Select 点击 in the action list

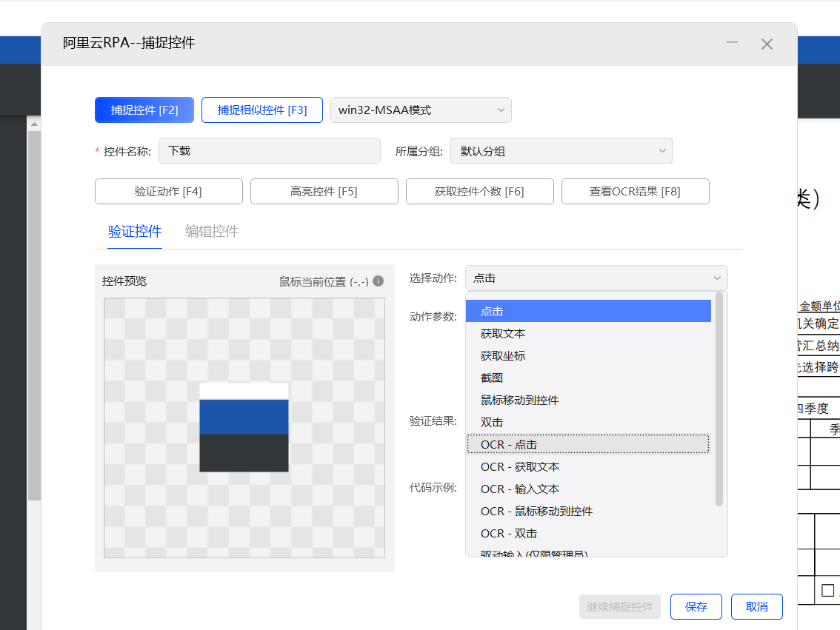click(588, 311)
